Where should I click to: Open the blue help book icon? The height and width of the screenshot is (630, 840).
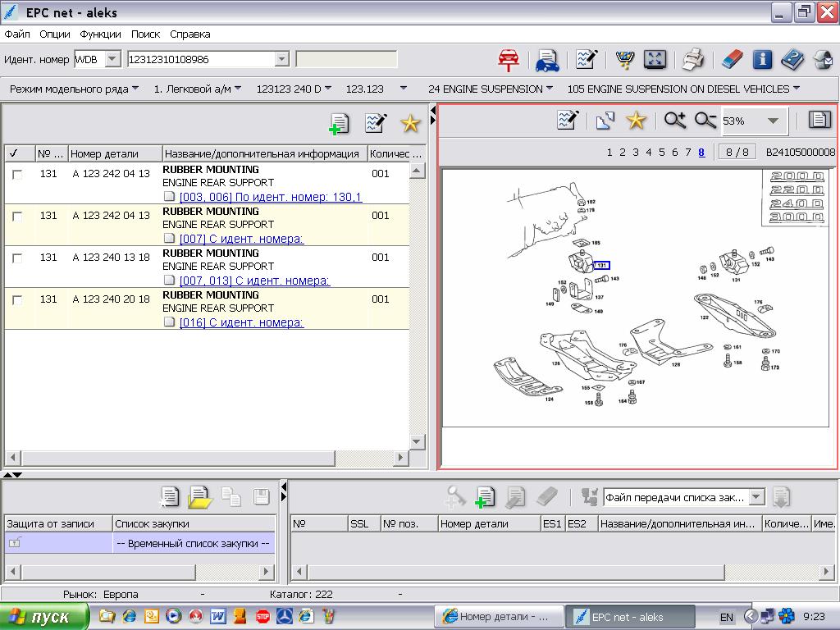pos(792,60)
